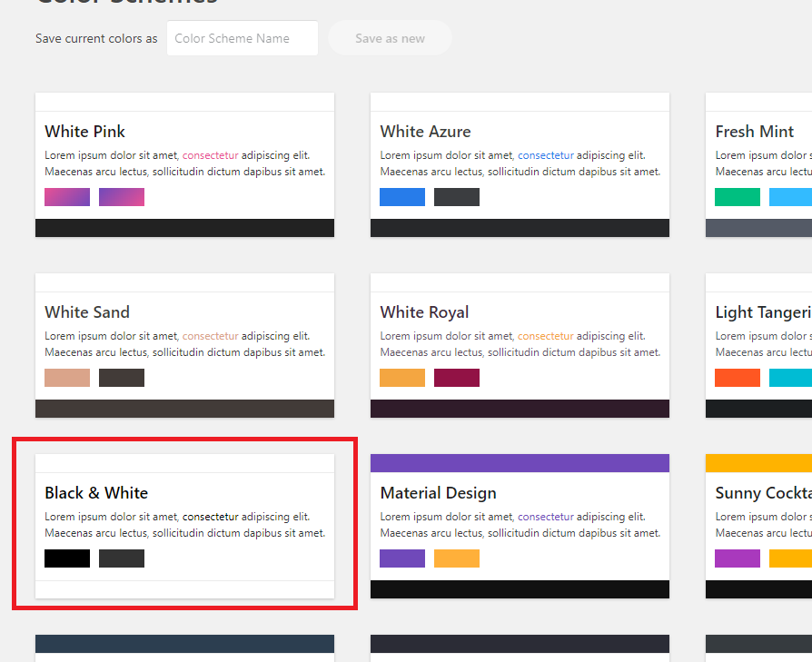Select the White Sand color scheme title
The image size is (812, 662).
87,312
